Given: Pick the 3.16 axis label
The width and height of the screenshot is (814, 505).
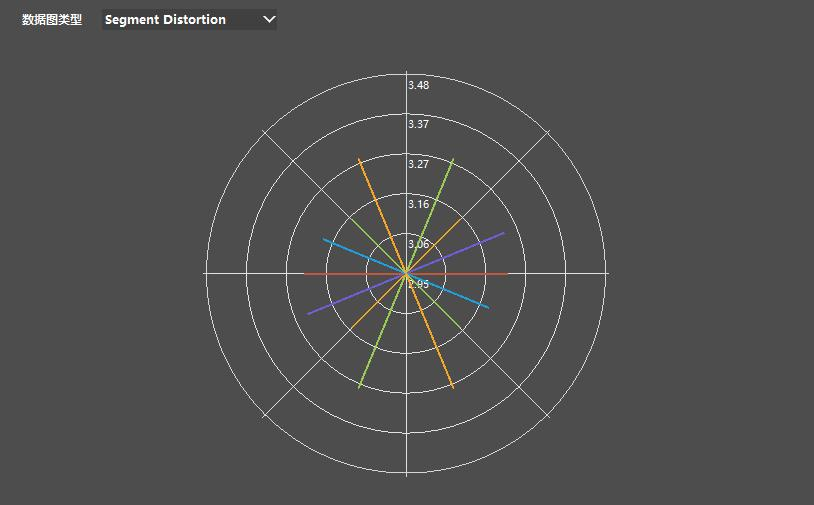Looking at the screenshot, I should [419, 205].
